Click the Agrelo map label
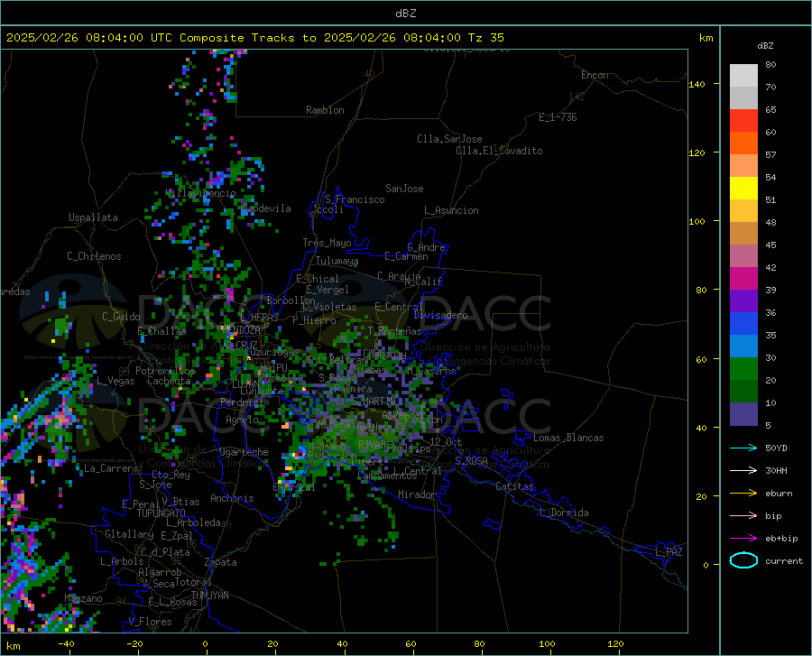The width and height of the screenshot is (812, 656). (242, 420)
